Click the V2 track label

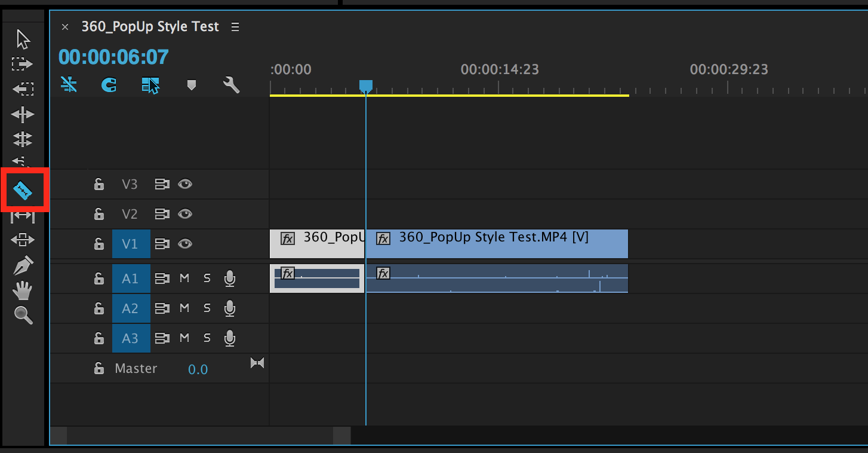130,214
